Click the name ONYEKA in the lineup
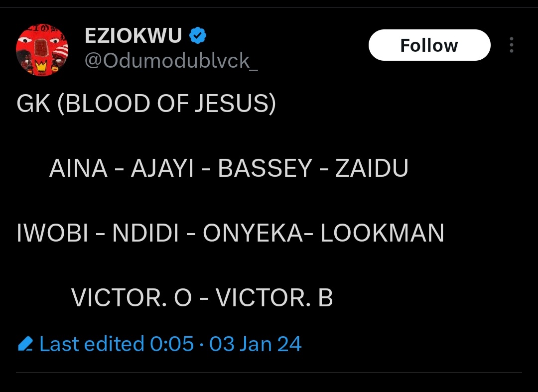538x392 pixels. point(252,234)
